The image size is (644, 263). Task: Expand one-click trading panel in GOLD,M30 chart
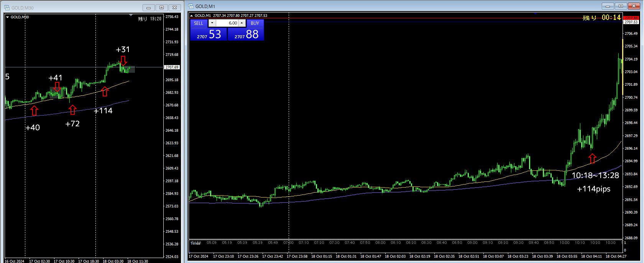7,17
